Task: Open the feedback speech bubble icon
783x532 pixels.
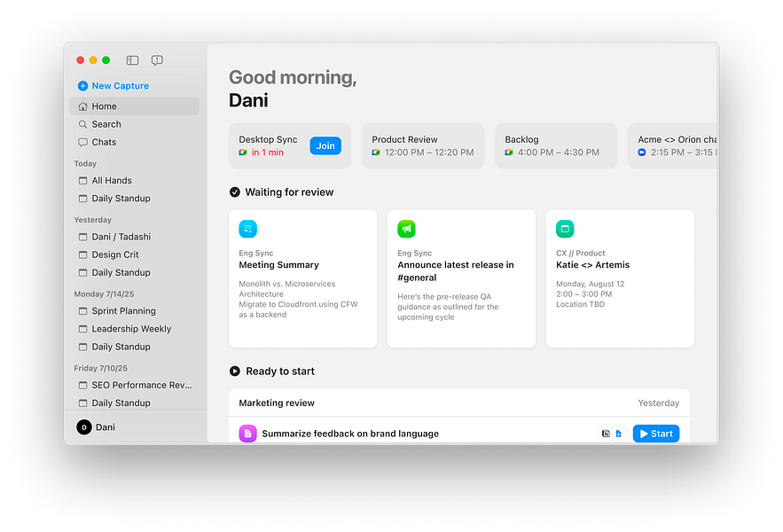Action: coord(157,60)
